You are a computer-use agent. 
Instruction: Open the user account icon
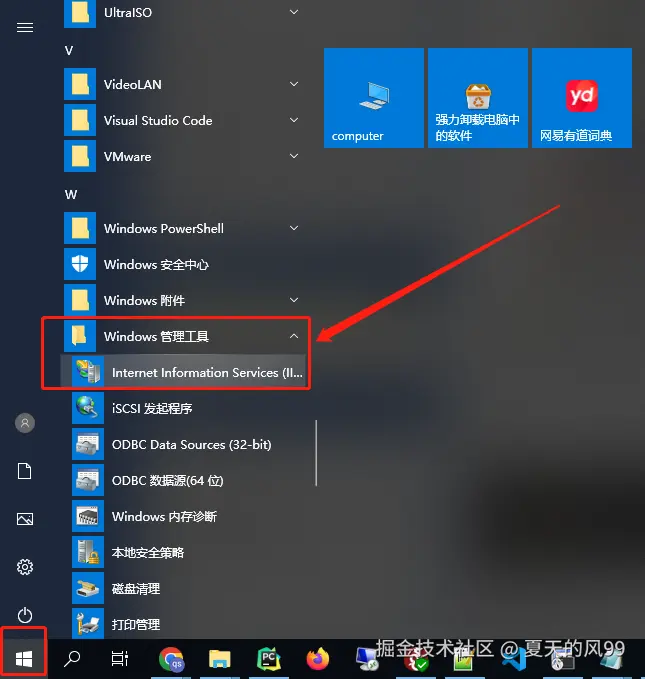(x=25, y=423)
